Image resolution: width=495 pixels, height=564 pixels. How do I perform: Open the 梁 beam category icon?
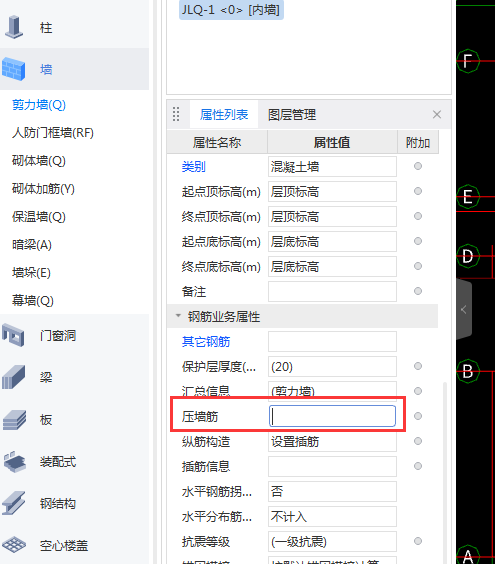tap(14, 377)
